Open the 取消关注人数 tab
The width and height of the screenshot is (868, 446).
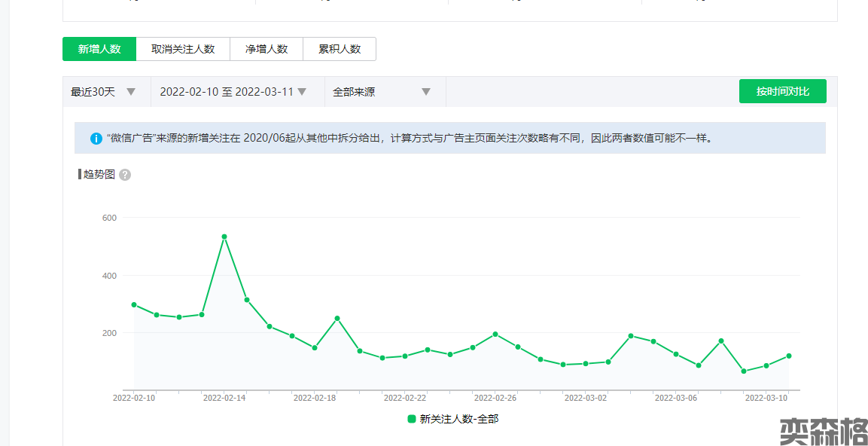point(183,49)
